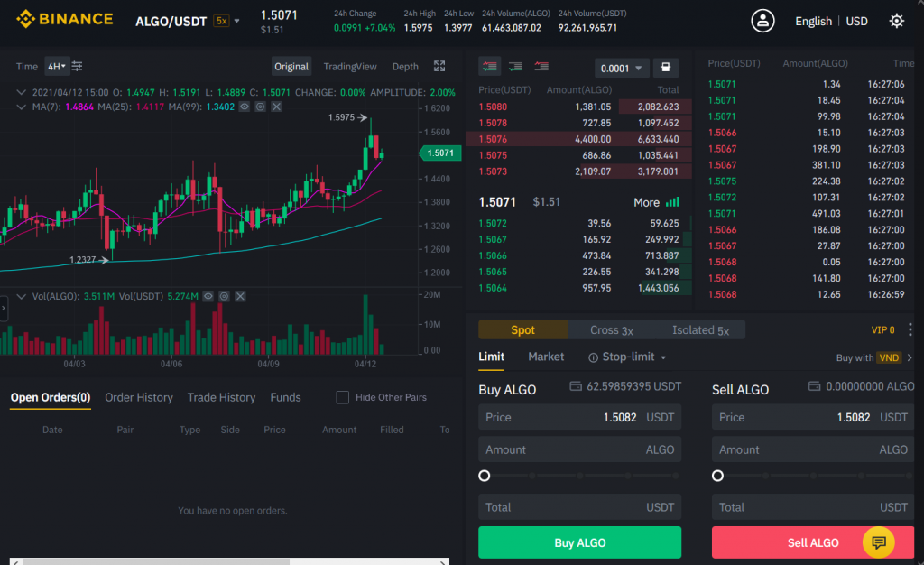
Task: Open user account profile icon
Action: click(x=762, y=21)
